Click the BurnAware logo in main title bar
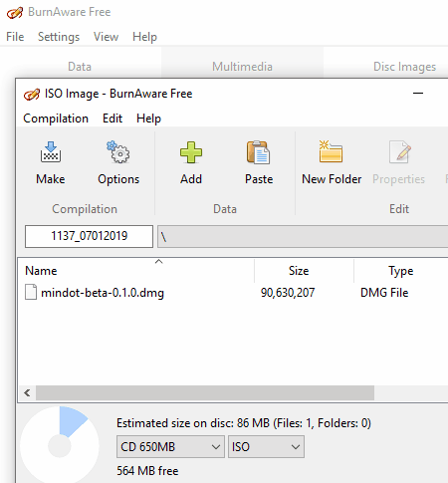The image size is (448, 483). [x=15, y=12]
